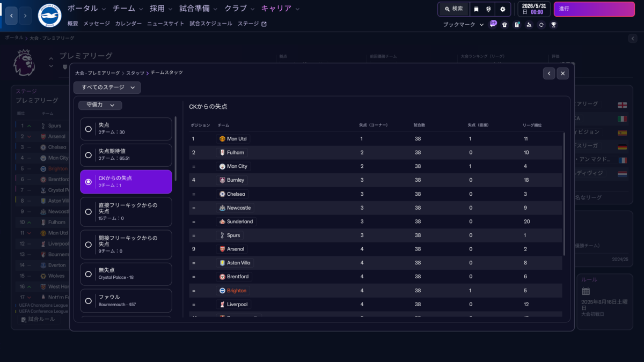644x362 pixels.
Task: Open the trophy shortcut icon
Action: (554, 25)
